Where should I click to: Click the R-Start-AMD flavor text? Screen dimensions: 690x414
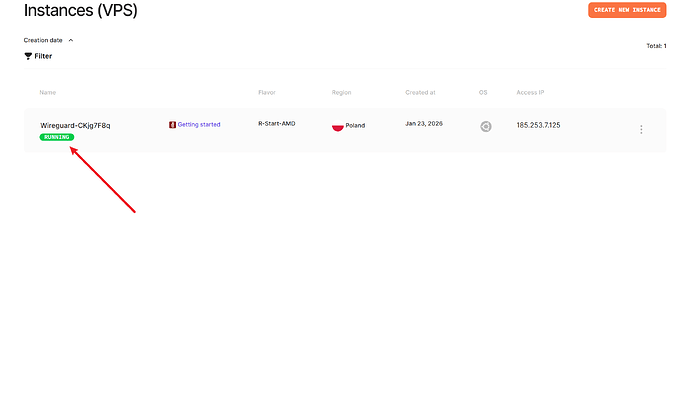(277, 124)
